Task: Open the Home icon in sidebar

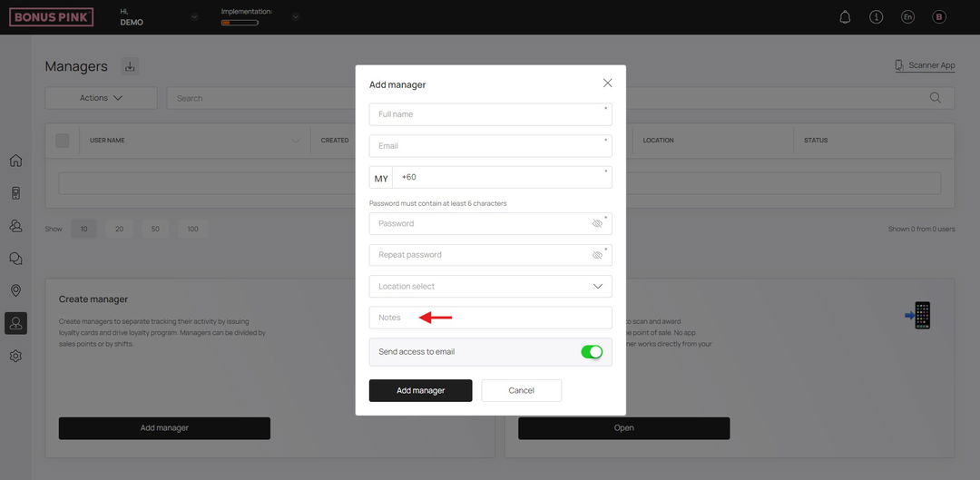Action: pos(15,161)
